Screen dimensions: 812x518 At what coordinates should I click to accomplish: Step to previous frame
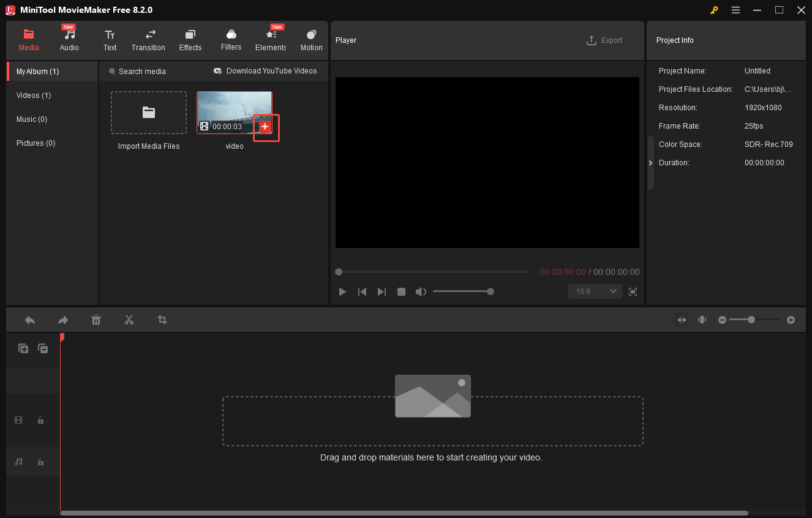363,291
